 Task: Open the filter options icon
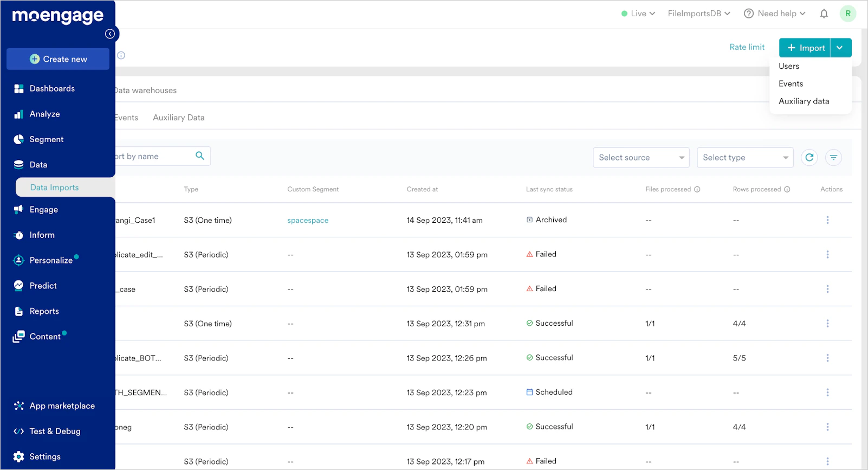[x=833, y=157]
